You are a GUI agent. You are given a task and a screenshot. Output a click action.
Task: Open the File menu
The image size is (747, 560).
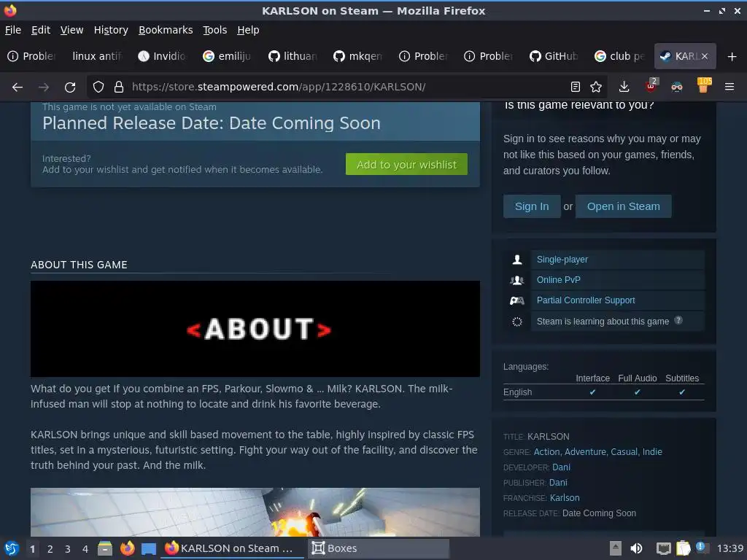point(13,30)
